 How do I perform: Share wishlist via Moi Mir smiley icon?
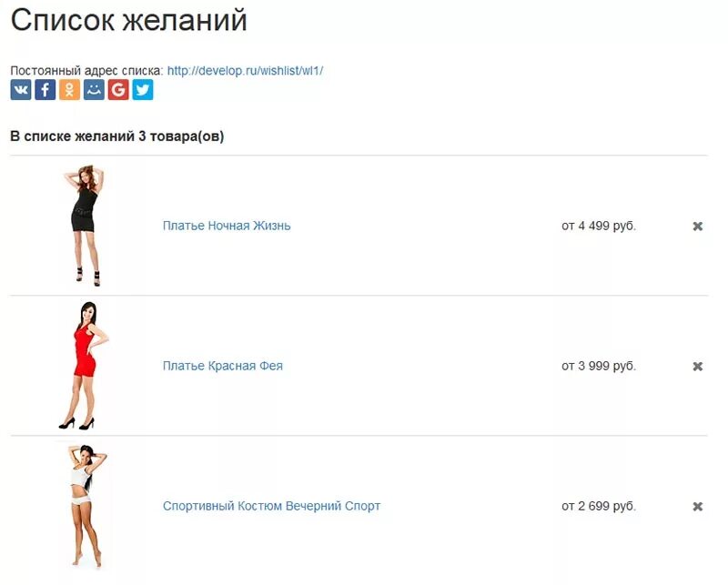click(x=94, y=89)
